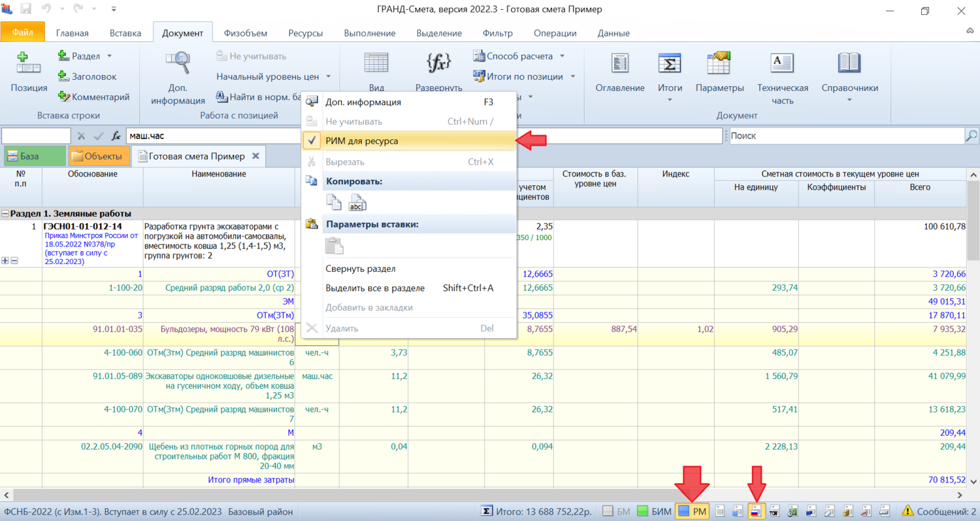Expand the Начальный уровень цен dropdown
This screenshot has width=980, height=521.
click(x=329, y=76)
